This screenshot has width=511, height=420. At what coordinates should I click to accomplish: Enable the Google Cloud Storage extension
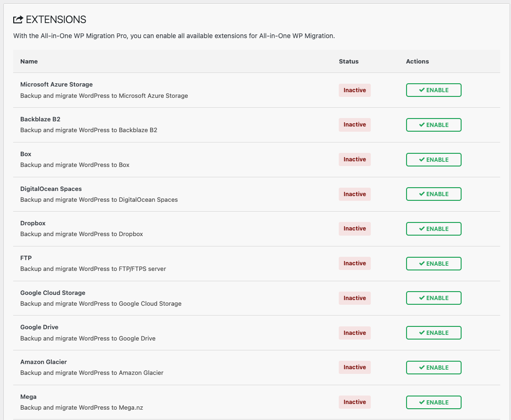pos(433,298)
